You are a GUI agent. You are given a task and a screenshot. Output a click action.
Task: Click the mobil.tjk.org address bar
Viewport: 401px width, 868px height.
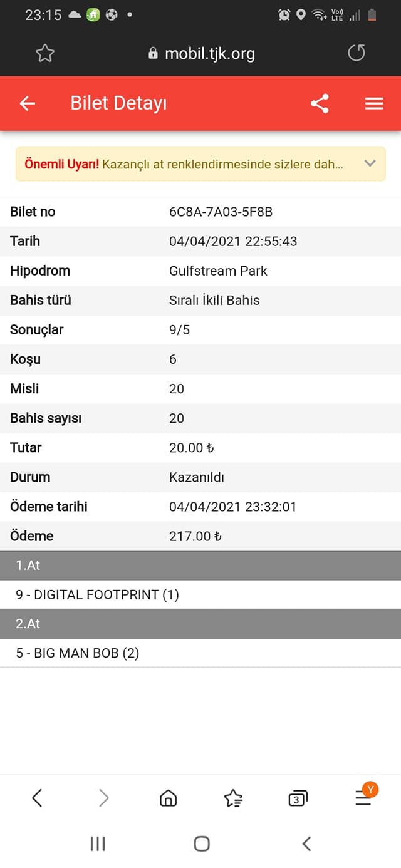202,53
